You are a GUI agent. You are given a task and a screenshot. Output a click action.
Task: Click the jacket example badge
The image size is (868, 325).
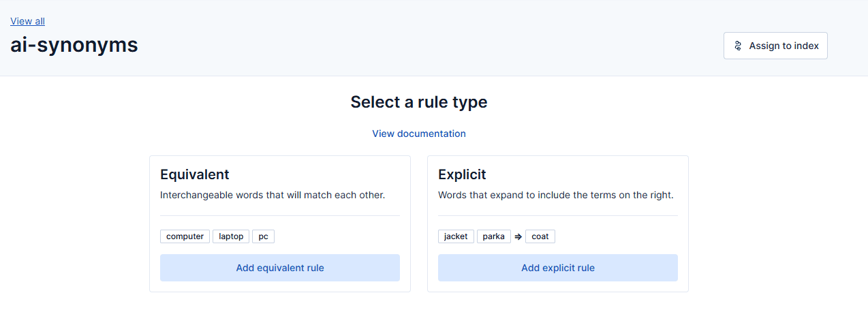[456, 236]
